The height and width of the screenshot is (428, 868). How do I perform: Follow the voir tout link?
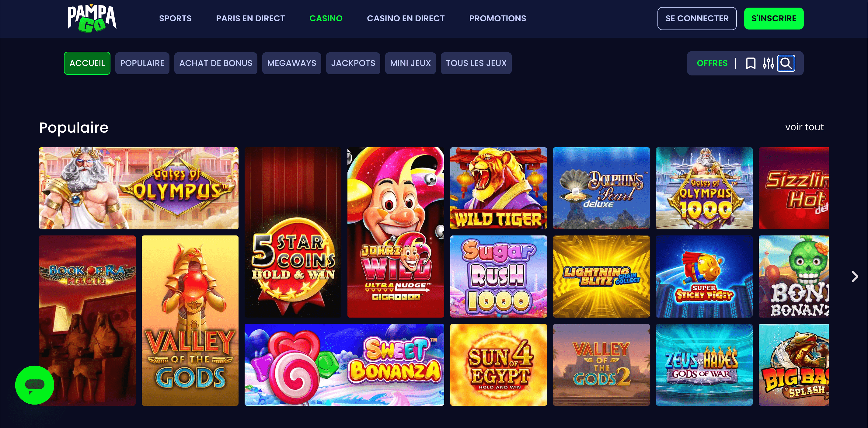[804, 127]
